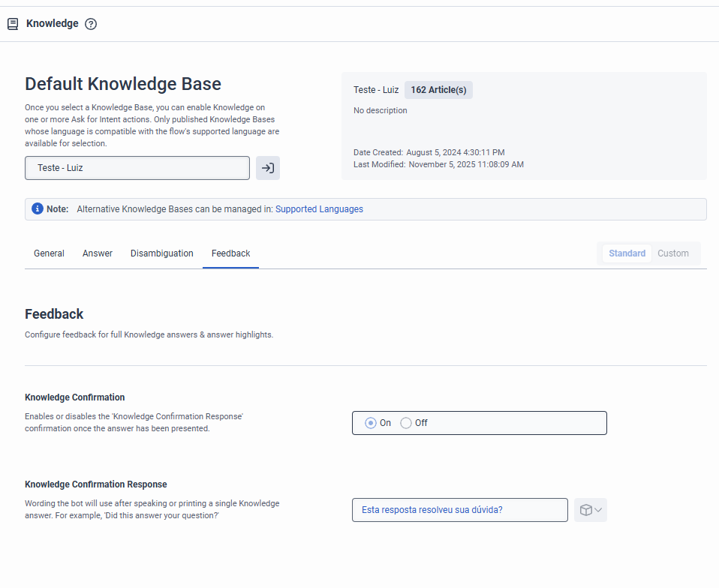Click the Knowledge title in the header
The height and width of the screenshot is (588, 719).
coord(53,23)
